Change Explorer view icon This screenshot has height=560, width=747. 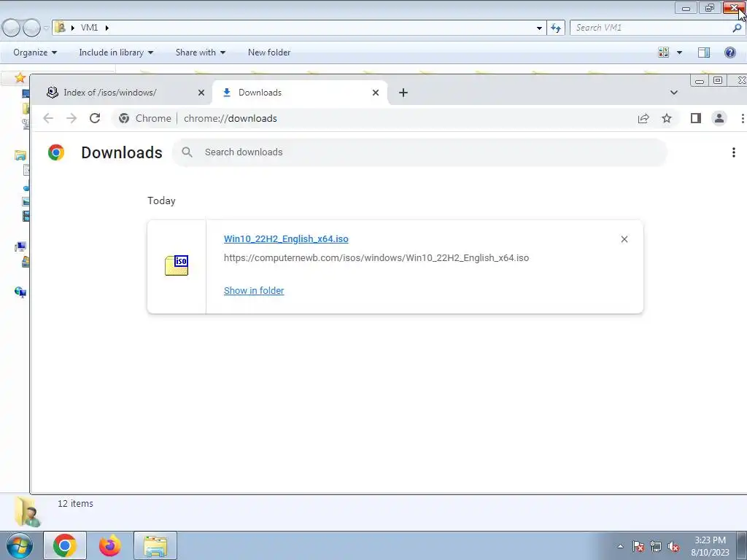tap(663, 52)
